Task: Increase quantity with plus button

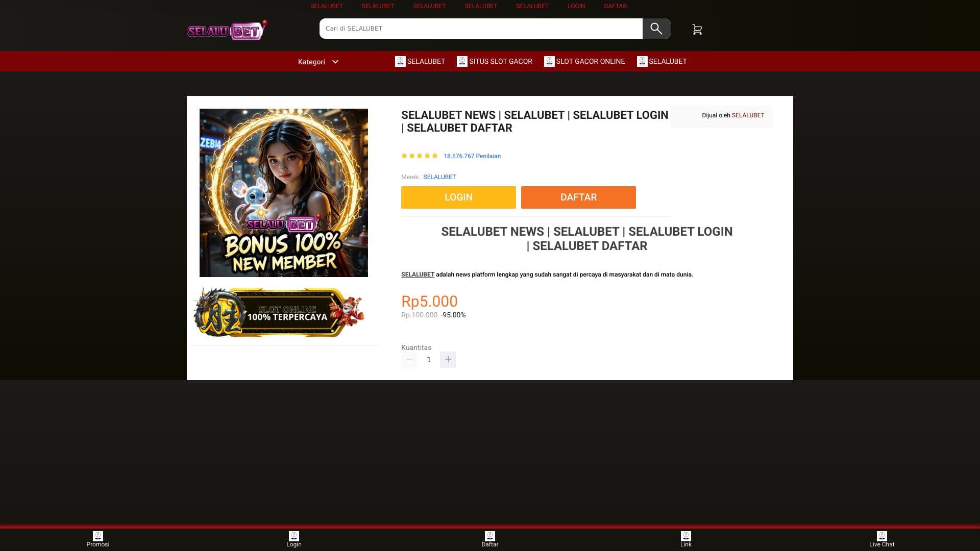Action: click(x=448, y=360)
